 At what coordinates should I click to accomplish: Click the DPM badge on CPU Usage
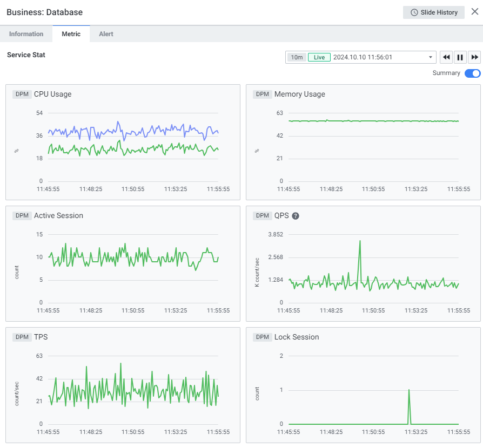pyautogui.click(x=22, y=94)
